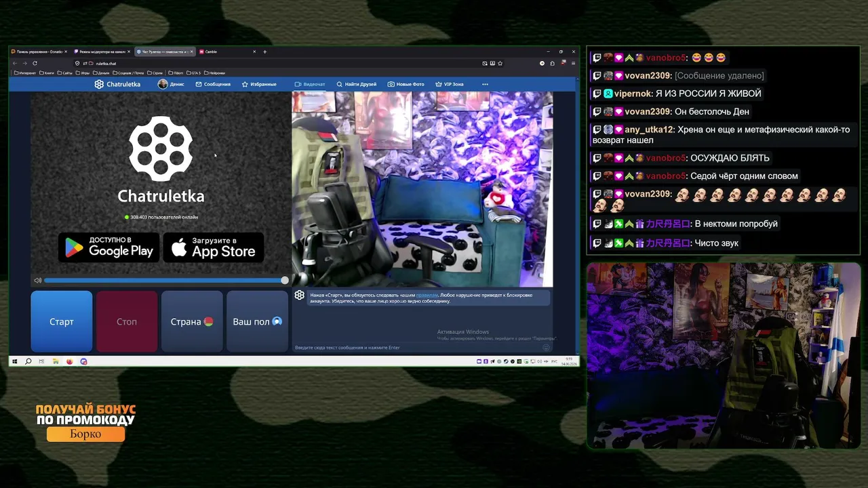Open Task View on the taskbar
This screenshot has width=868, height=488.
pos(41,361)
